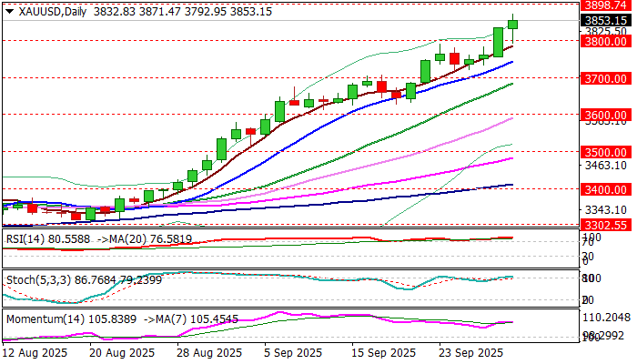Click the 3500.00 red level label

click(x=606, y=152)
